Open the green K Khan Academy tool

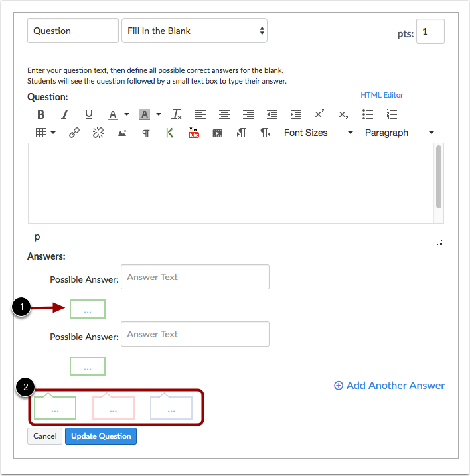point(170,133)
